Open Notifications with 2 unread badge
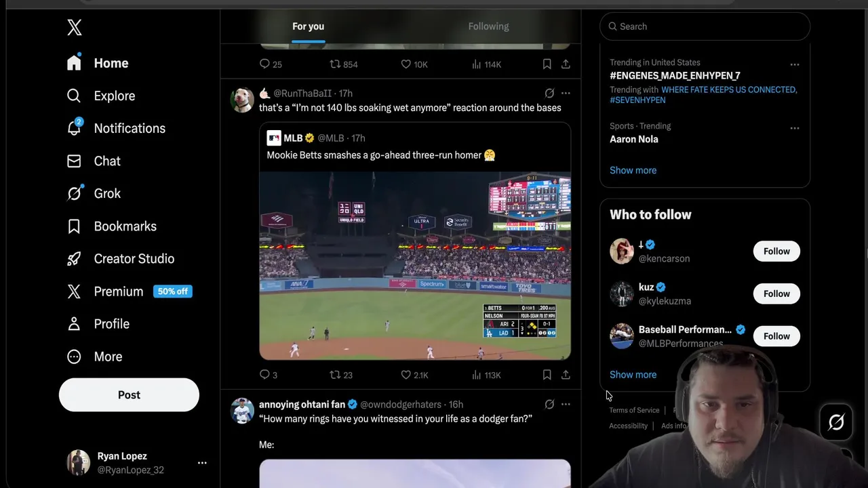Screen dimensions: 868x488 click(116, 128)
